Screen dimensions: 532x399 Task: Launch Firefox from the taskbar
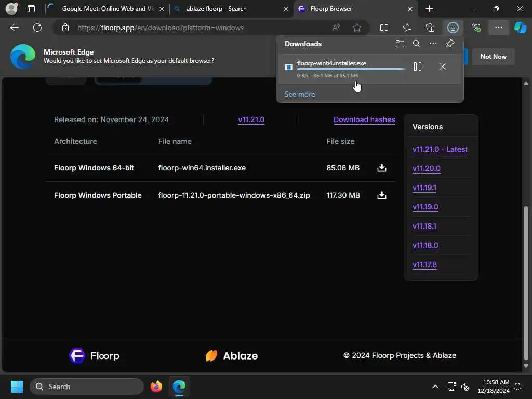click(x=156, y=387)
